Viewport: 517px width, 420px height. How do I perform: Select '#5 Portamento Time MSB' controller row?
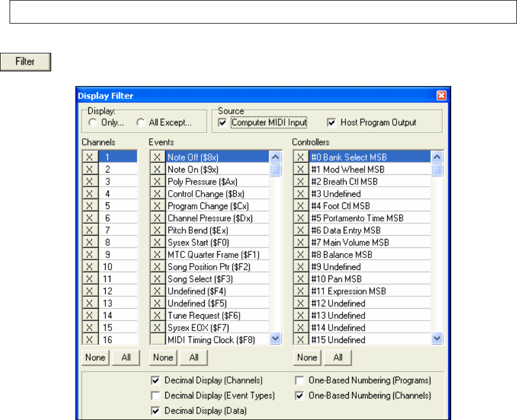coord(370,218)
